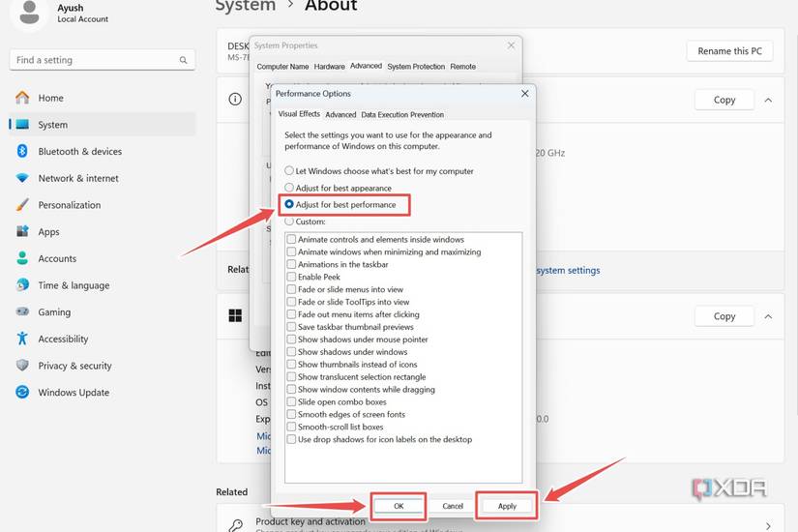Select the System monitor icon in sidebar
The height and width of the screenshot is (532, 798).
(22, 125)
